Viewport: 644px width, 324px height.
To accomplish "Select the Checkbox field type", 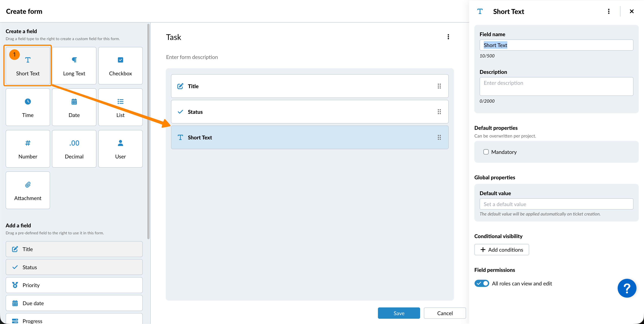I will [x=120, y=66].
